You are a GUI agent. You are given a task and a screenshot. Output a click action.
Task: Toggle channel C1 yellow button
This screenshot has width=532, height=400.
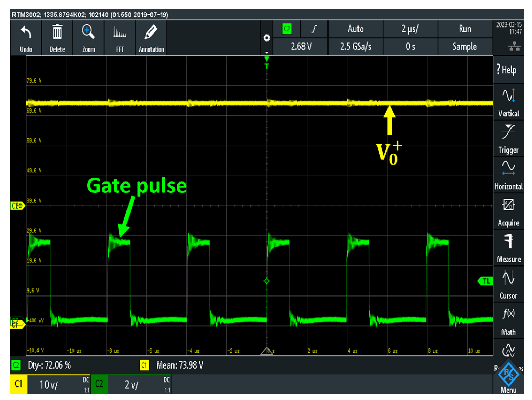[18, 384]
